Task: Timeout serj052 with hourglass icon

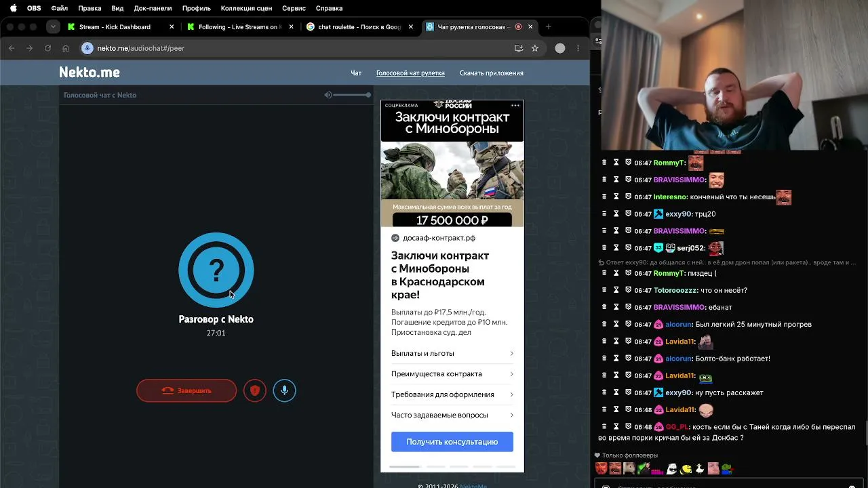Action: tap(616, 247)
